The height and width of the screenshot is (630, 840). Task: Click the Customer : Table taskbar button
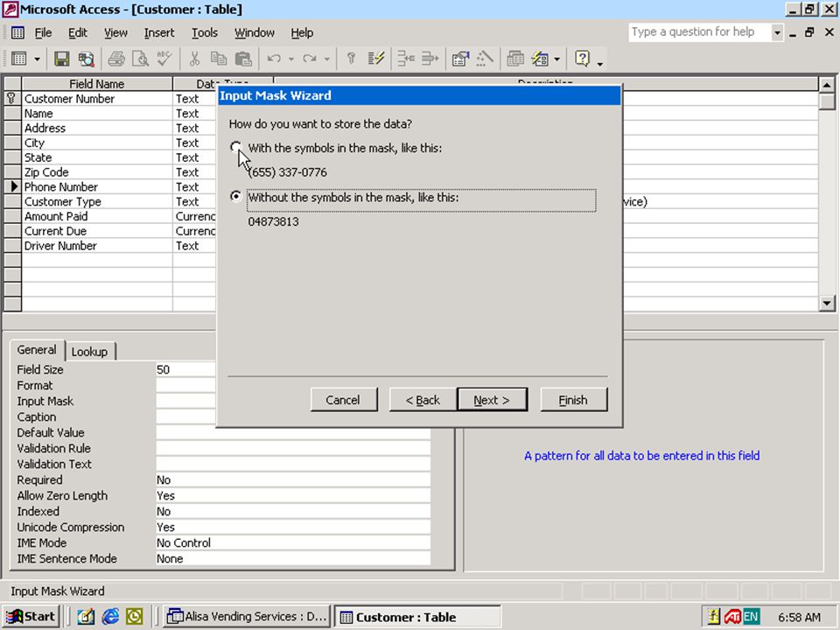click(x=417, y=617)
